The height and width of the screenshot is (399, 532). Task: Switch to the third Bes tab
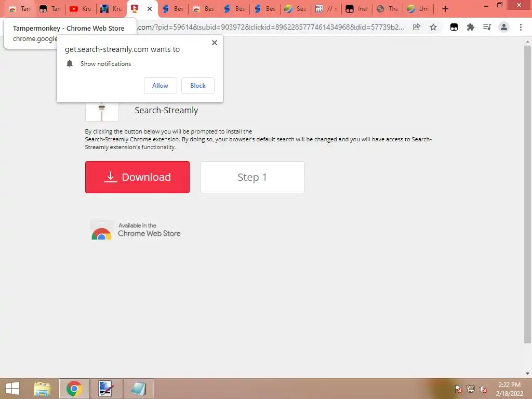[x=234, y=9]
